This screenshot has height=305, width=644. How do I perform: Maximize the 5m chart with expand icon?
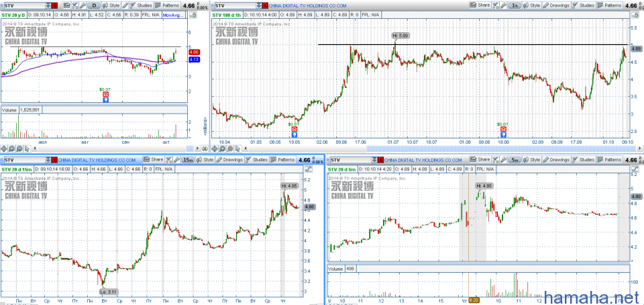pos(635,169)
